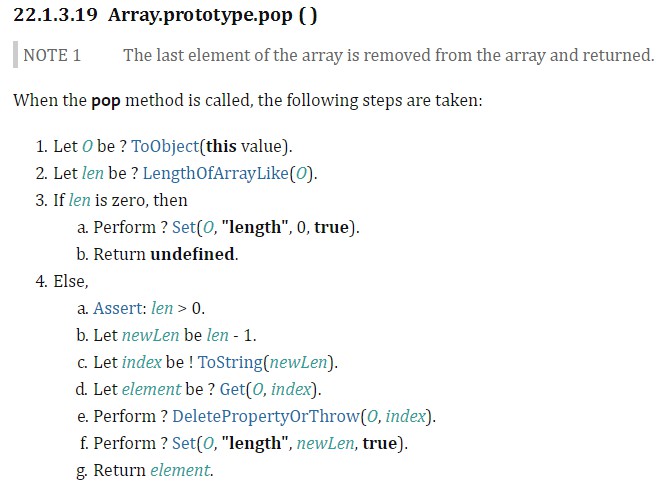Click the index argument in DeletePropertyOrThrow

tap(406, 416)
